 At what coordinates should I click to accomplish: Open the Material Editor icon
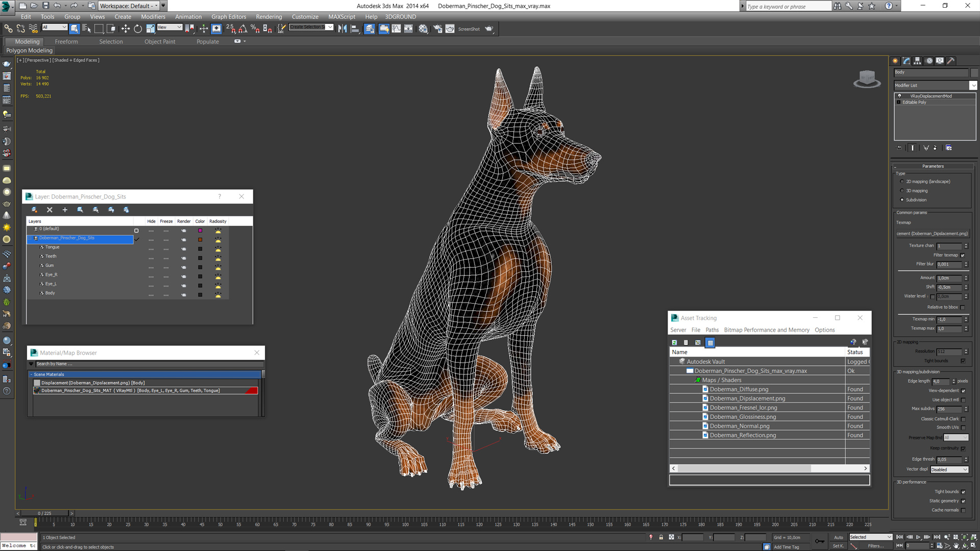(x=423, y=29)
